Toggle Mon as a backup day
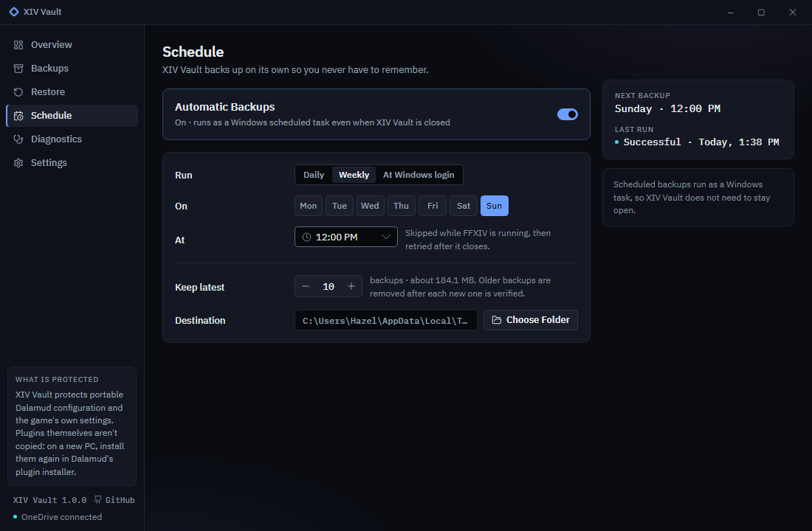 [x=308, y=206]
